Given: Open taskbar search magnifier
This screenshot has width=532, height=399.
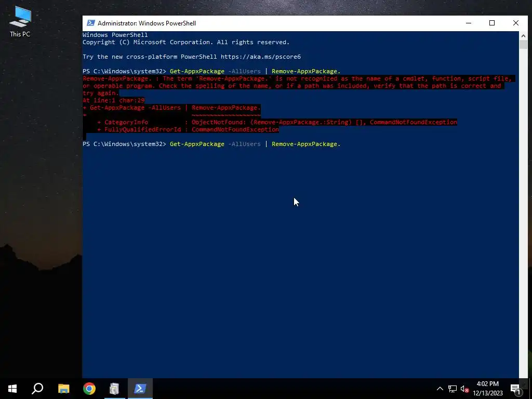Looking at the screenshot, I should (x=37, y=389).
